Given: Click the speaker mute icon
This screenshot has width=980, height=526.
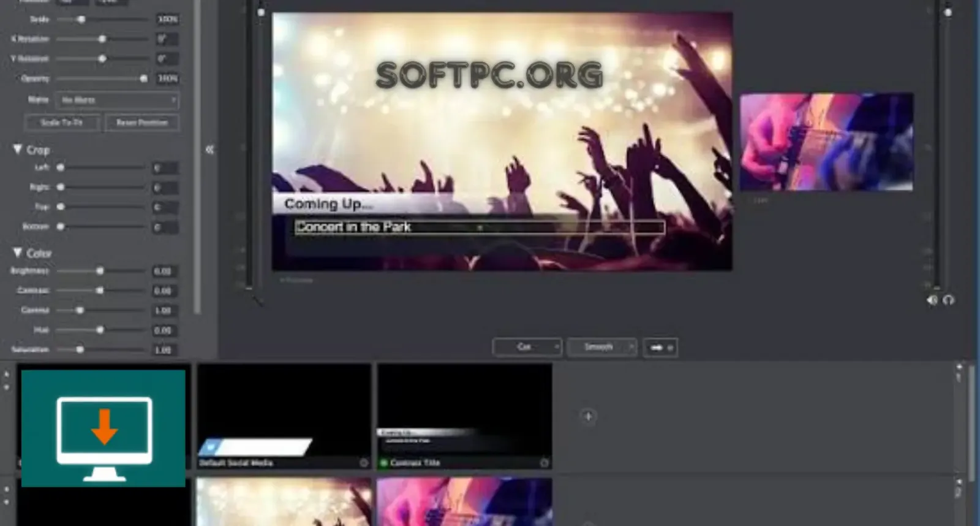Looking at the screenshot, I should [x=932, y=300].
